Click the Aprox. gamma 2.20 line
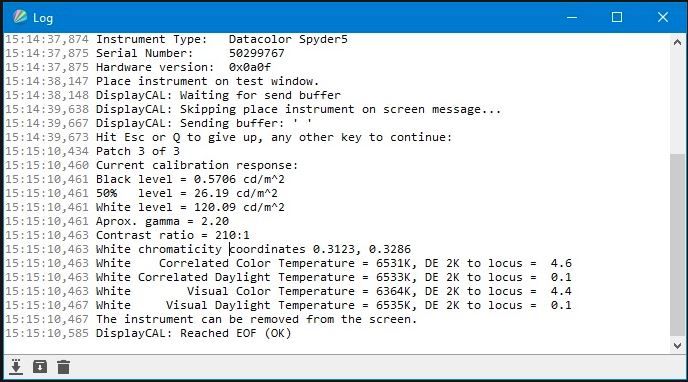This screenshot has height=382, width=688. pyautogui.click(x=117, y=221)
